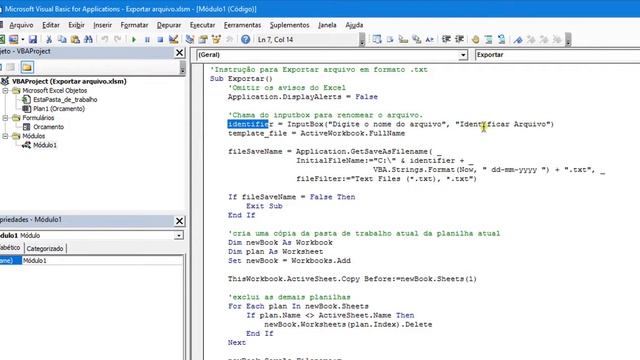The width and height of the screenshot is (640, 360).
Task: Click the Insert UserForm toolbar icon
Action: (x=13, y=40)
